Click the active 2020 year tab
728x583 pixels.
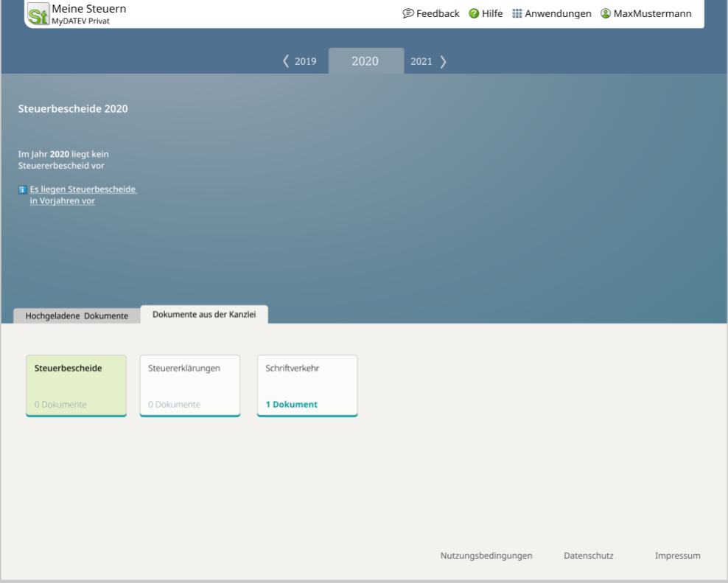click(365, 61)
